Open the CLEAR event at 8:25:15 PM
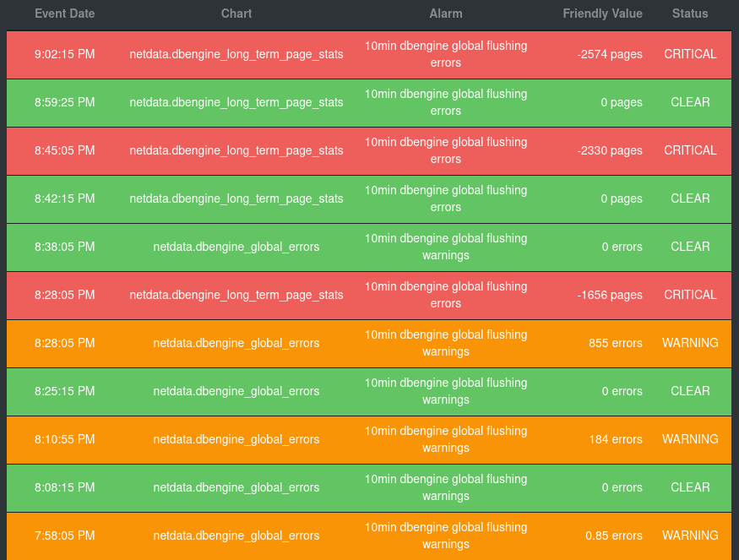The height and width of the screenshot is (560, 739). (x=369, y=391)
